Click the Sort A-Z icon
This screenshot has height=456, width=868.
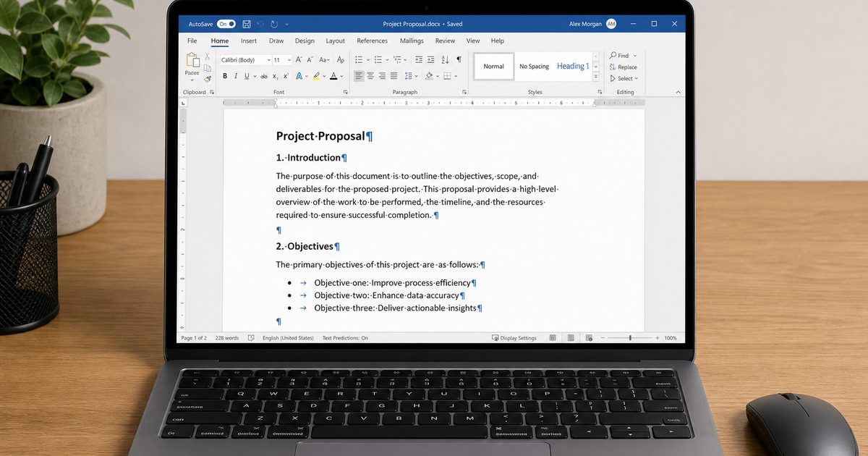pos(445,59)
